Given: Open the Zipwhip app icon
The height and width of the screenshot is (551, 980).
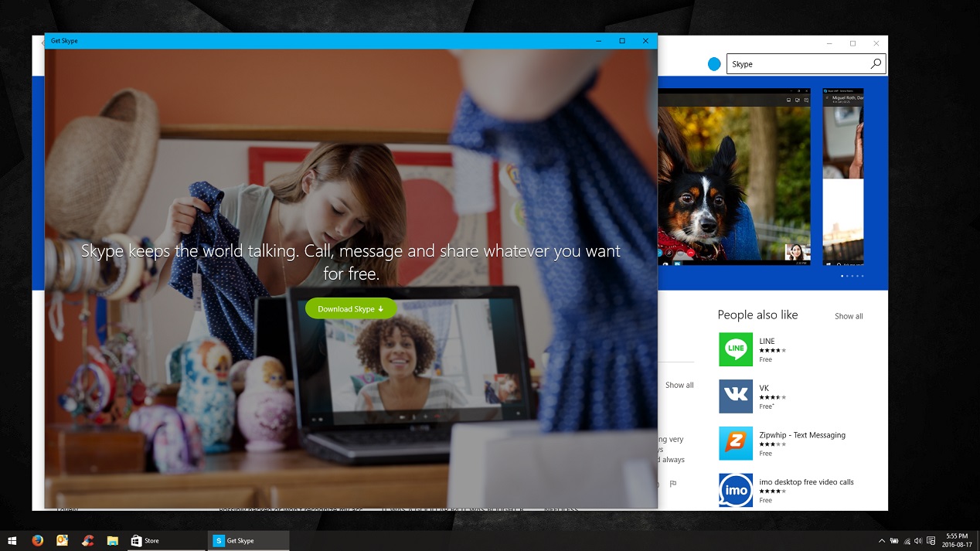Looking at the screenshot, I should (736, 444).
